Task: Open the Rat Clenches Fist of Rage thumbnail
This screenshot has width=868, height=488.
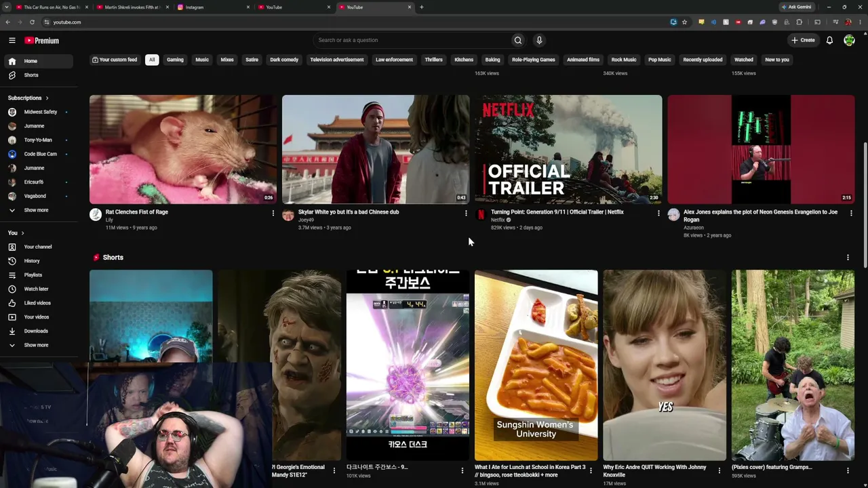Action: pyautogui.click(x=183, y=149)
